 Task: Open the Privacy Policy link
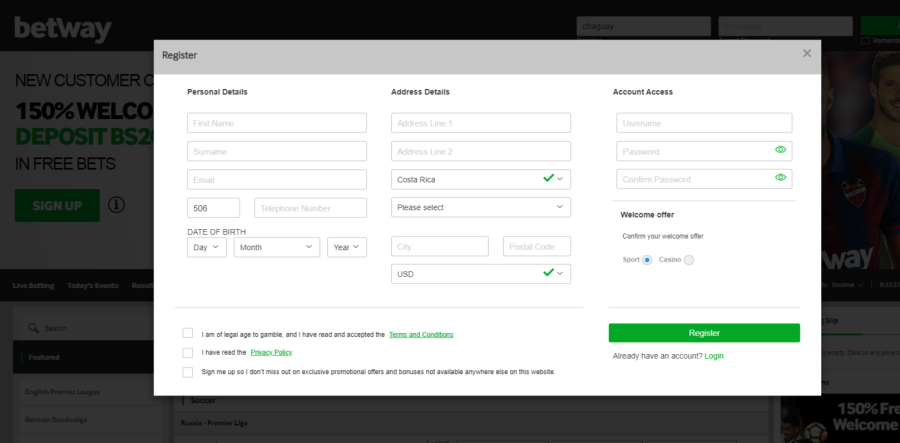coord(271,352)
